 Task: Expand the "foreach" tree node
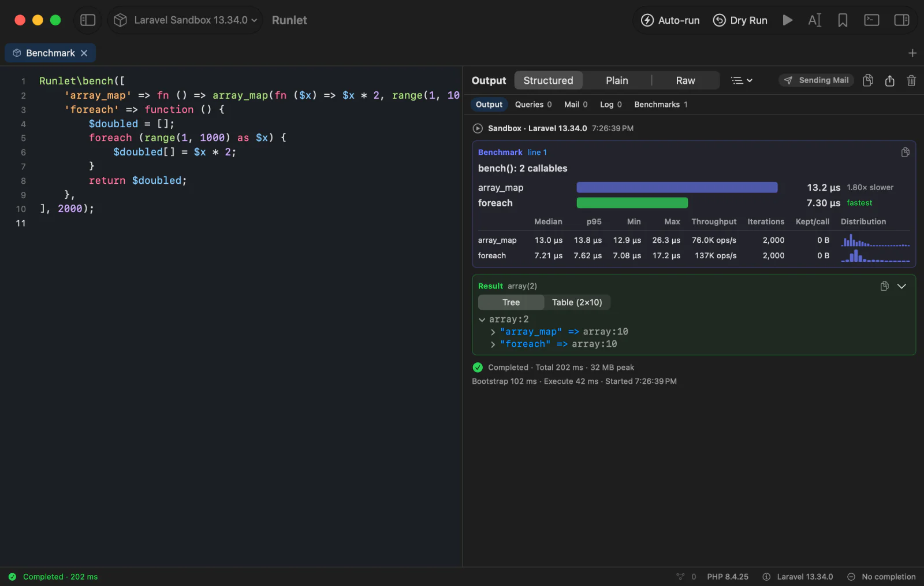pyautogui.click(x=493, y=344)
